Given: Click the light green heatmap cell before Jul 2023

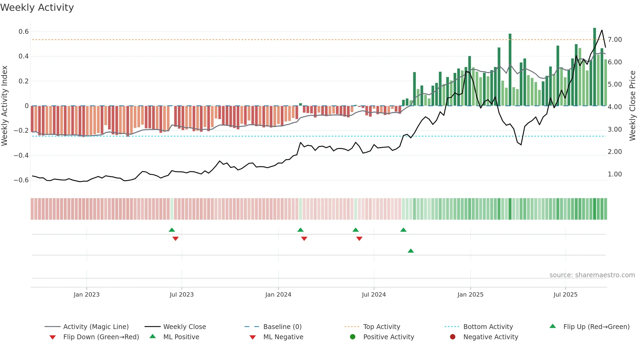Looking at the screenshot, I should [x=172, y=209].
